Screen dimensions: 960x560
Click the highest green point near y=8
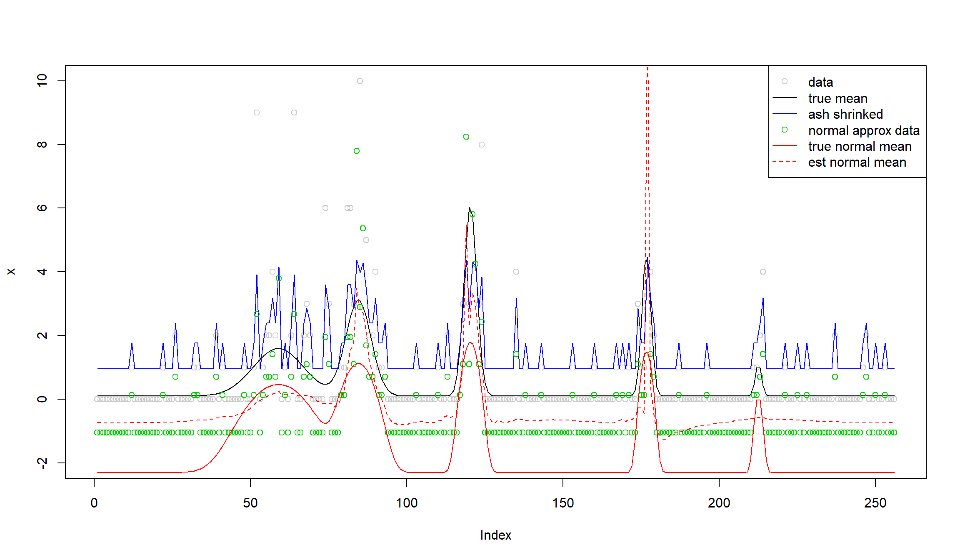[x=466, y=137]
